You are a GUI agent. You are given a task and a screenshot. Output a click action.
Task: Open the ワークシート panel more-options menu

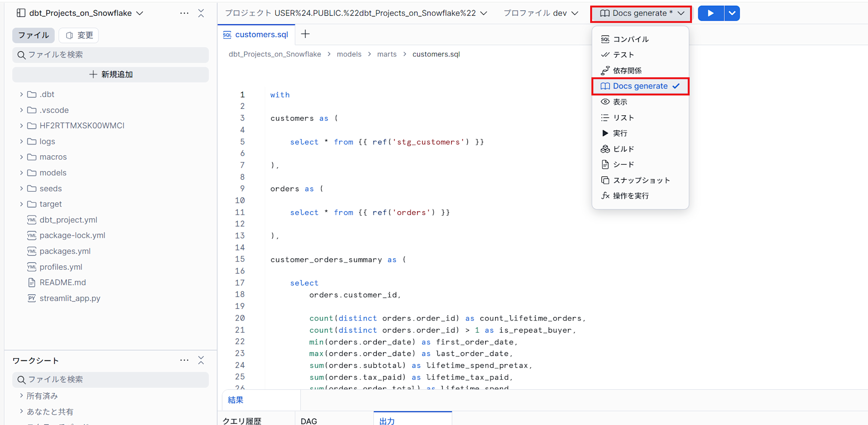tap(184, 360)
